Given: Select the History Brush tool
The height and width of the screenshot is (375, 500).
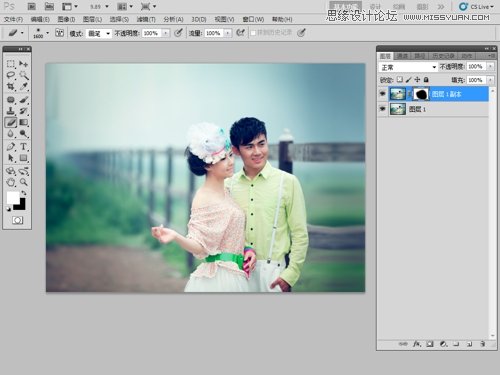Looking at the screenshot, I should pyautogui.click(x=23, y=111).
